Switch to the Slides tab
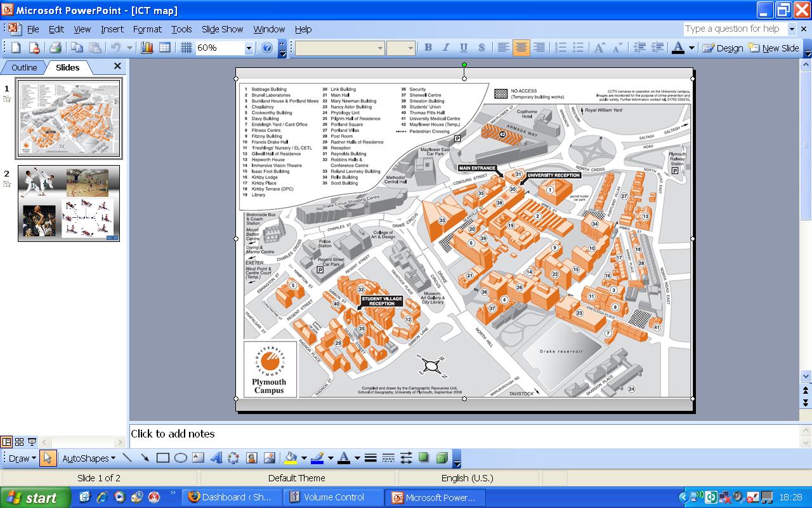 pyautogui.click(x=67, y=67)
